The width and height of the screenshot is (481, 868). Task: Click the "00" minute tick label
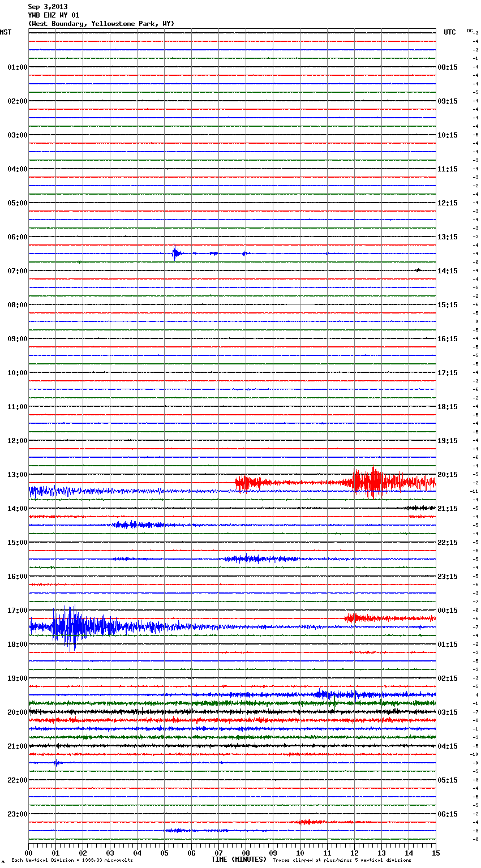pyautogui.click(x=28, y=853)
